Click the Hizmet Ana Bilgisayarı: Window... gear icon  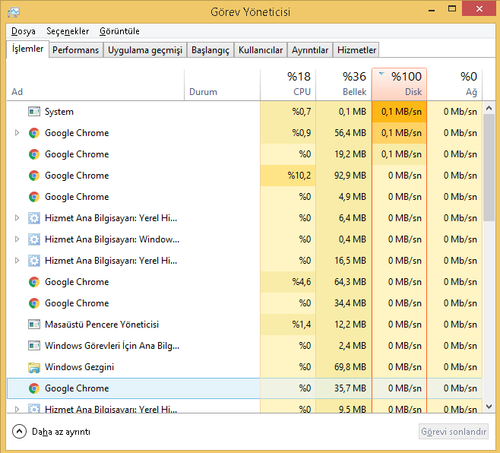pos(34,239)
